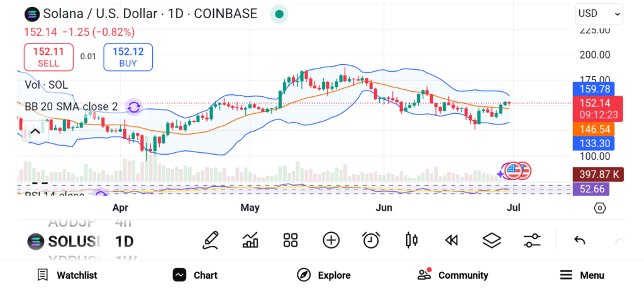644x290 pixels.
Task: Click the 200.00 price scale label
Action: click(x=594, y=55)
